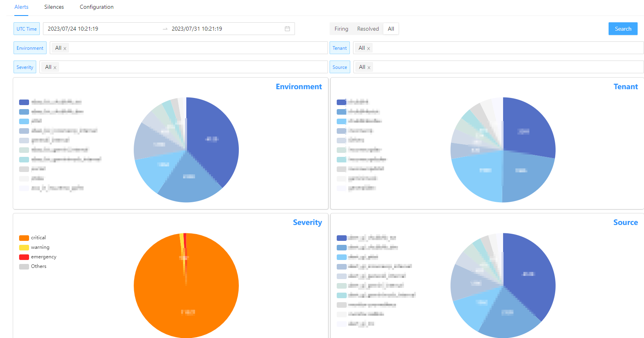
Task: Click the Tenant chart title
Action: point(626,86)
